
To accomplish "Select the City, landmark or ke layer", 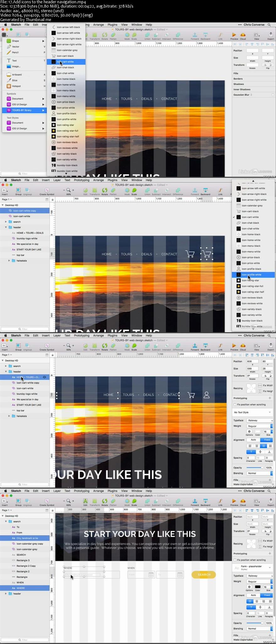I will 25,538.
